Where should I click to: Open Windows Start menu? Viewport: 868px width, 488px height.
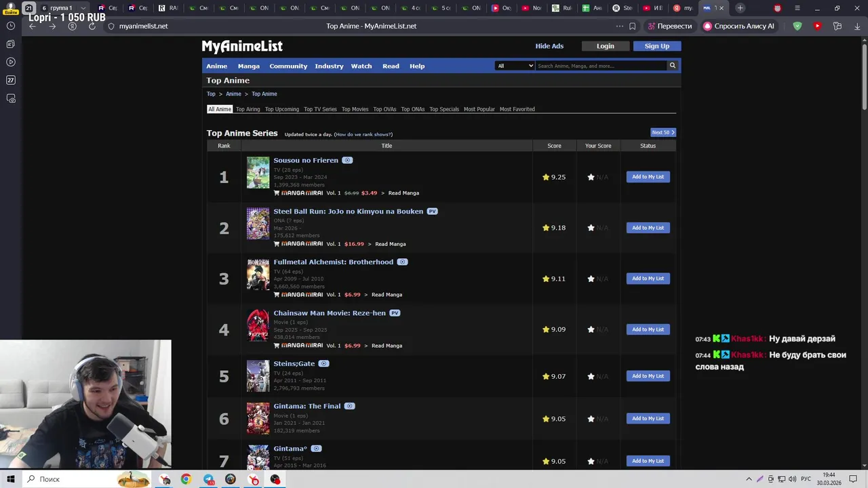pyautogui.click(x=11, y=479)
